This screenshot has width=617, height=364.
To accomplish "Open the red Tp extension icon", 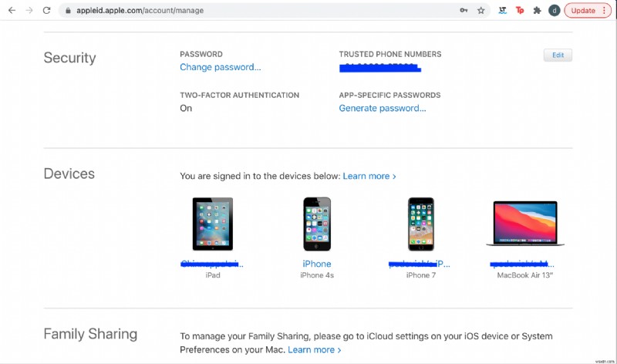I will [x=520, y=11].
